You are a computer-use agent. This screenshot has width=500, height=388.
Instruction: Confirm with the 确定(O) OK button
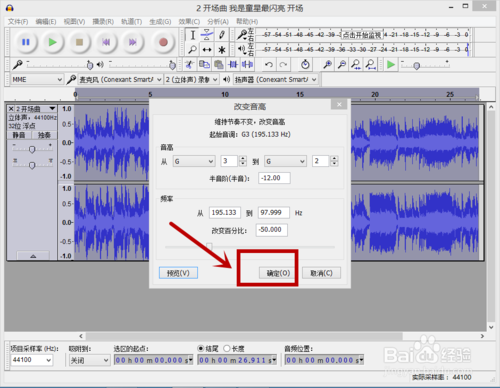(278, 273)
